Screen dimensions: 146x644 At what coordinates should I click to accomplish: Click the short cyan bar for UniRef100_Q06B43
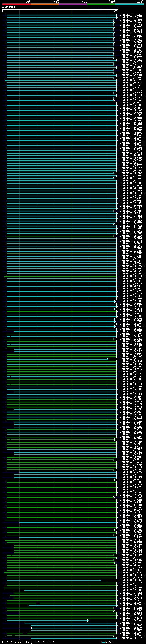(57, 359)
